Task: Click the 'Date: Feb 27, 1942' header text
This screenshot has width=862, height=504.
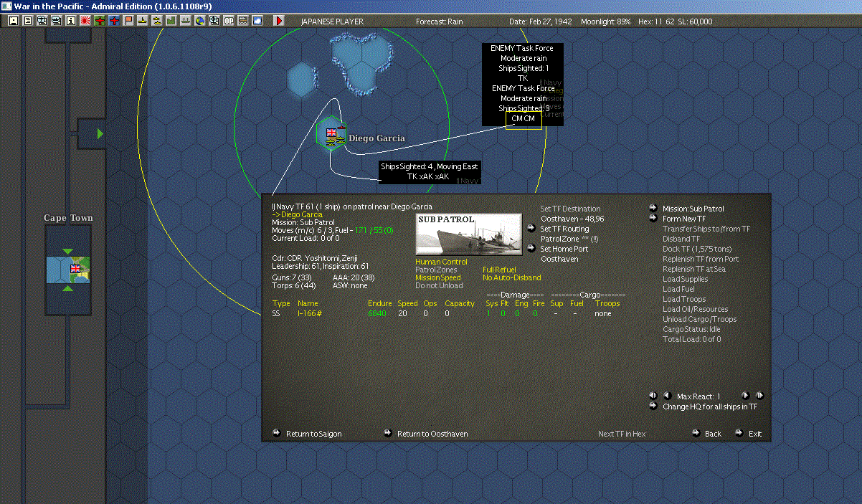Action: click(540, 22)
